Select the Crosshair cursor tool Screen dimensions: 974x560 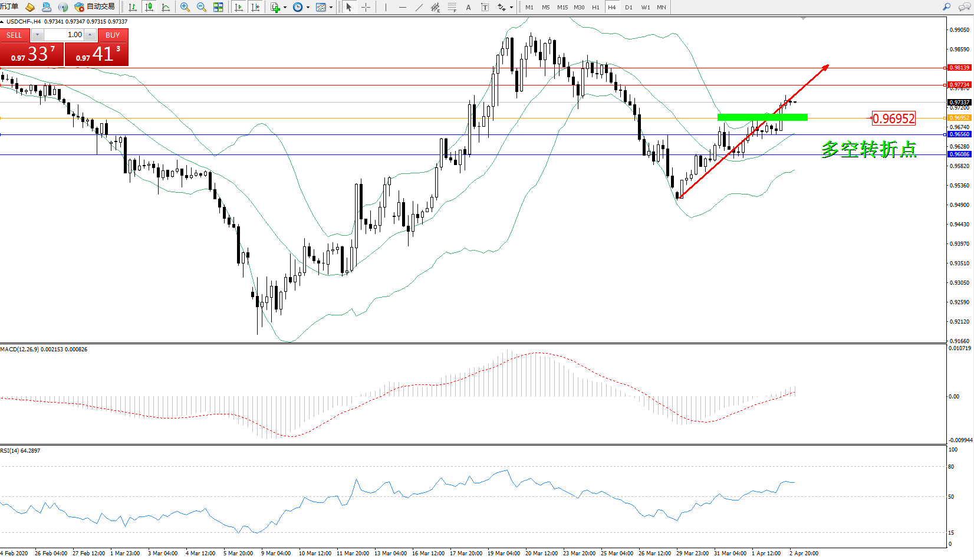coord(366,7)
